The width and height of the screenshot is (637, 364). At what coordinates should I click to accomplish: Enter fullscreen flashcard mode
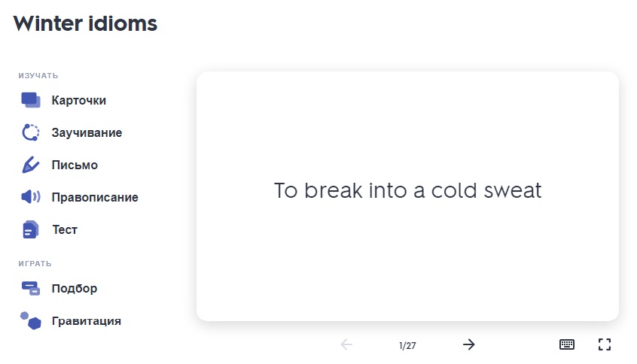coord(604,344)
